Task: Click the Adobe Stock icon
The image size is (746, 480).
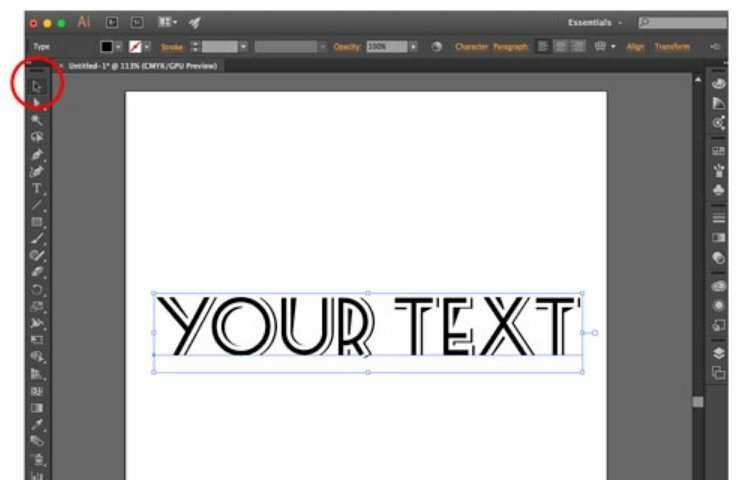Action: (x=137, y=22)
